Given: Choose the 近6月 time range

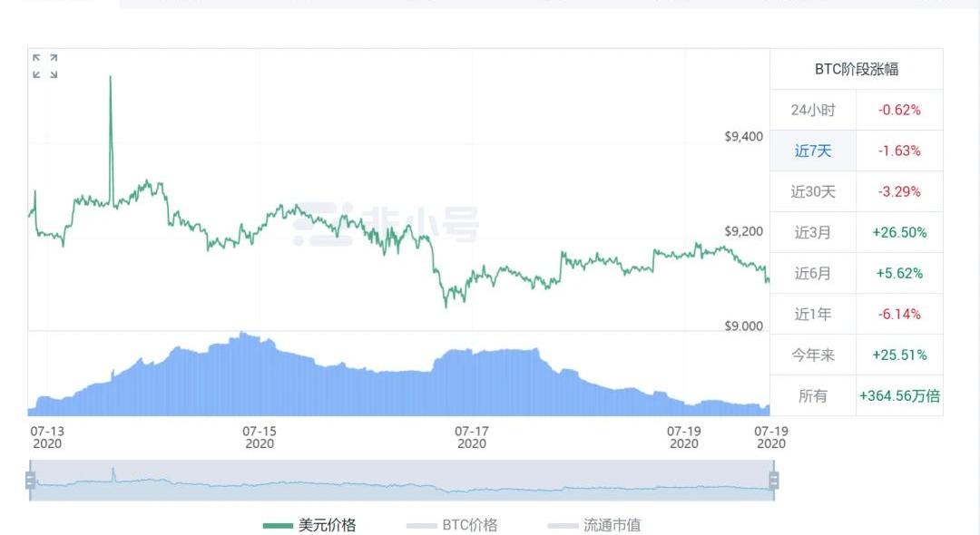Looking at the screenshot, I should click(x=812, y=273).
